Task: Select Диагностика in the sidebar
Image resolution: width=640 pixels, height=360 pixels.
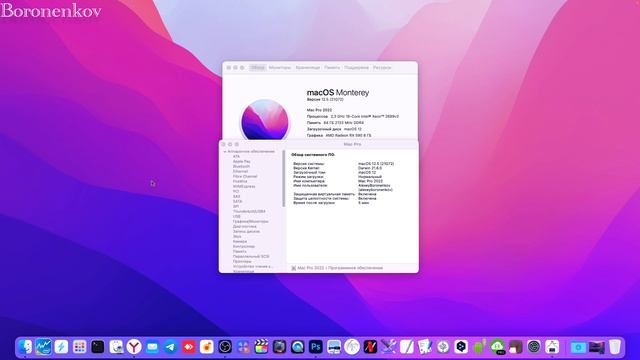Action: coord(244,227)
